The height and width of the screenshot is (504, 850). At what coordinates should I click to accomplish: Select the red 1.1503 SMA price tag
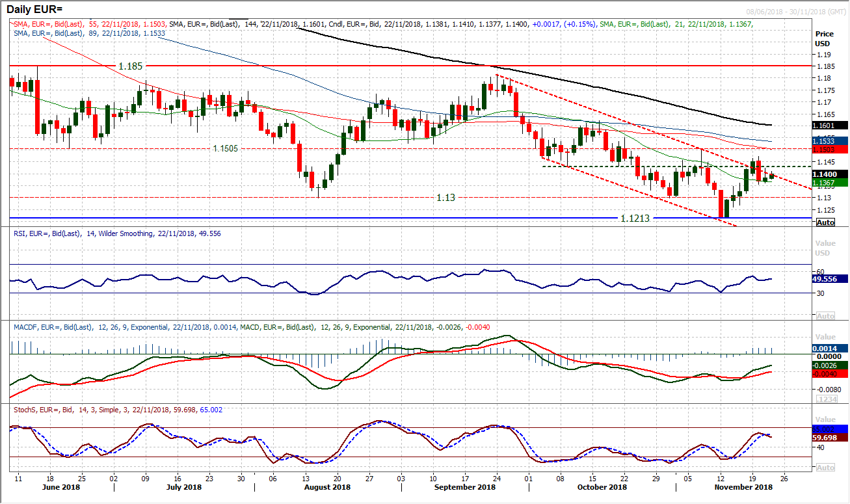pos(830,150)
